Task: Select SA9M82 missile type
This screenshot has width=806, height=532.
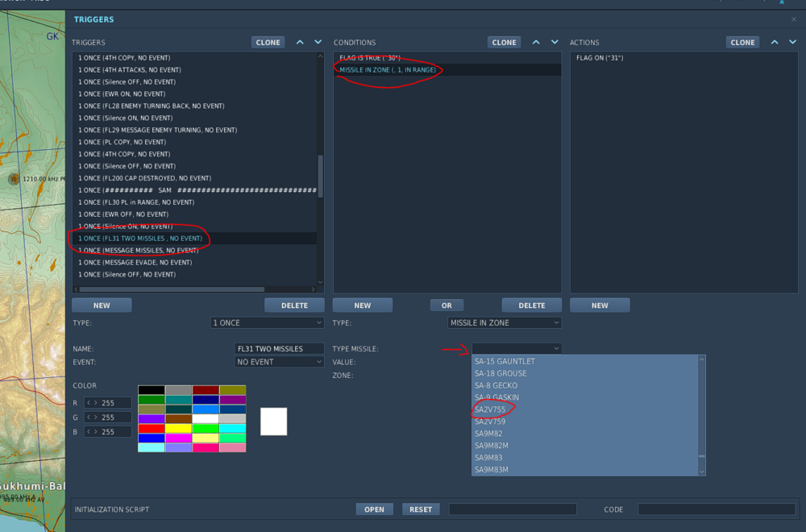Action: 585,434
